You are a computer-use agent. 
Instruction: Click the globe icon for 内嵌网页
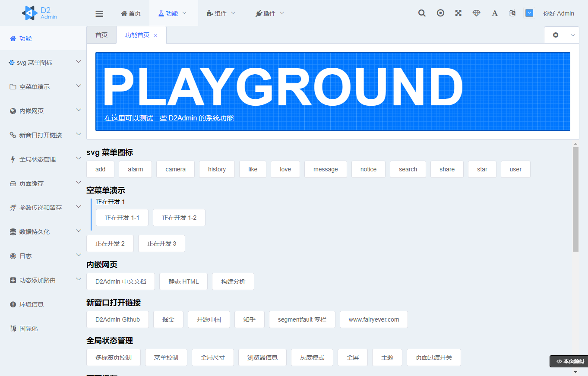(x=13, y=111)
